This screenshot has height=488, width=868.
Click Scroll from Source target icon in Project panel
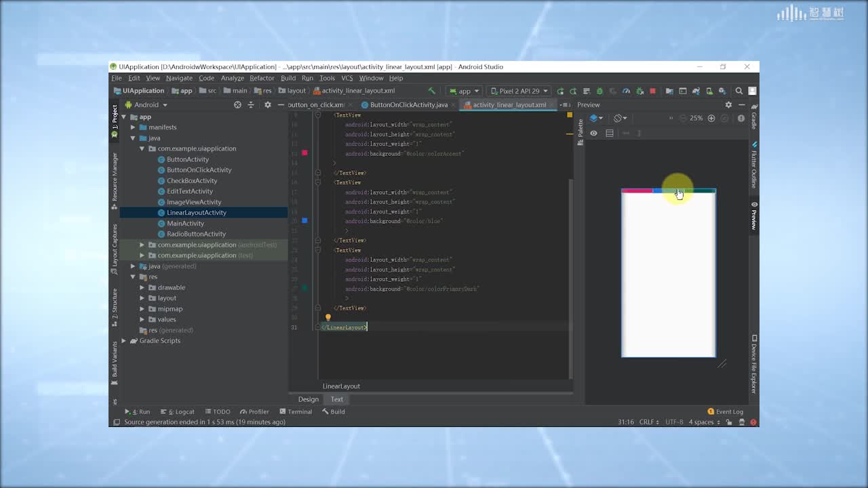point(237,105)
